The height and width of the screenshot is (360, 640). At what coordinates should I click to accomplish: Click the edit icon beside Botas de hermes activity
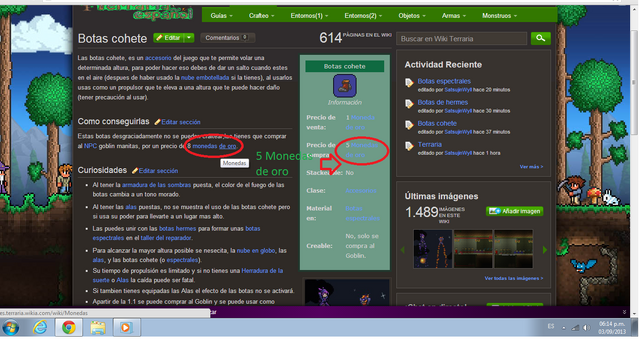pyautogui.click(x=409, y=104)
